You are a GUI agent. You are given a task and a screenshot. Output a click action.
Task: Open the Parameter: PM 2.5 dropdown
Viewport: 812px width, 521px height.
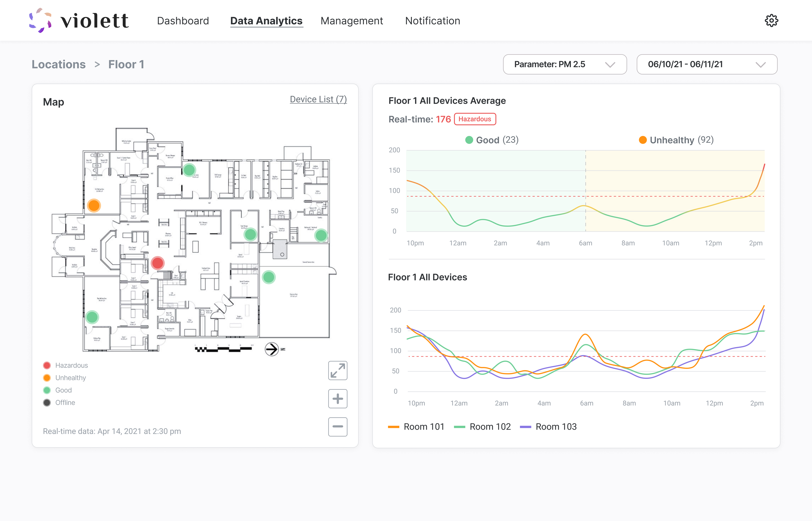pos(564,64)
